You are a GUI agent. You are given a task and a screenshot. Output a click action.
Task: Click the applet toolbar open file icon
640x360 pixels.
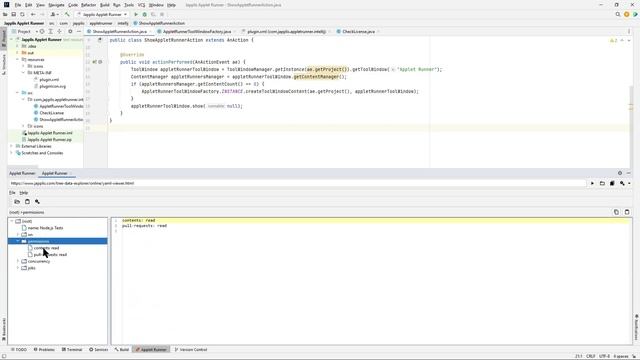[17, 201]
